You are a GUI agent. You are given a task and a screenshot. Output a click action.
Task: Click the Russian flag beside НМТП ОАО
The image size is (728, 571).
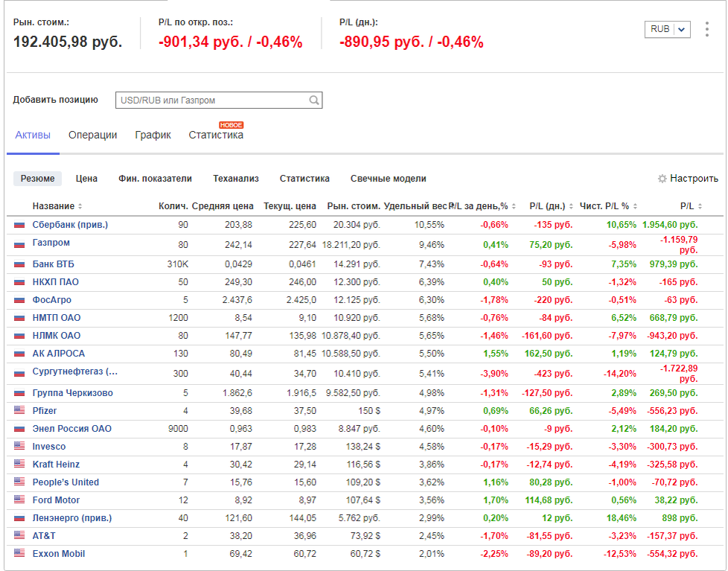pos(19,318)
